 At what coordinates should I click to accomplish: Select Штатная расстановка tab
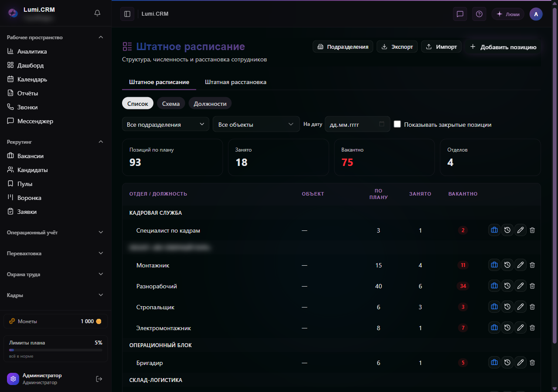tap(235, 82)
